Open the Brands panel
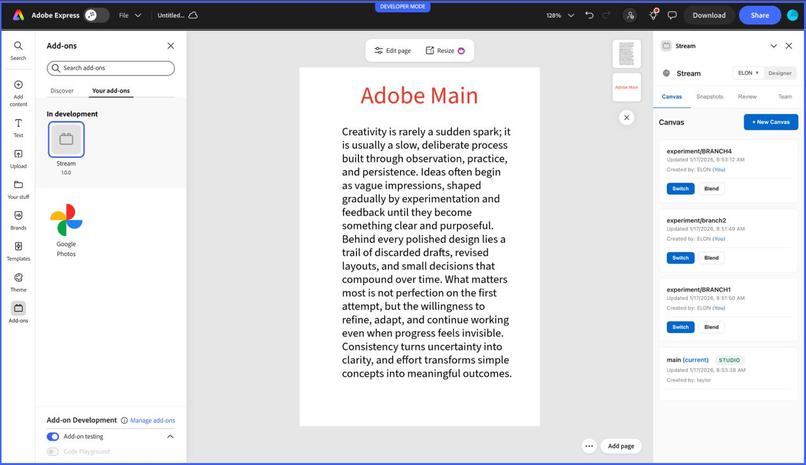806x465 pixels. (18, 220)
